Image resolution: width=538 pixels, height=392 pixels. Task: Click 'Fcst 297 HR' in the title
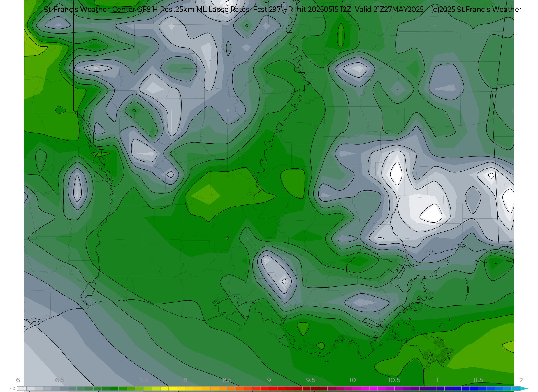tap(273, 10)
